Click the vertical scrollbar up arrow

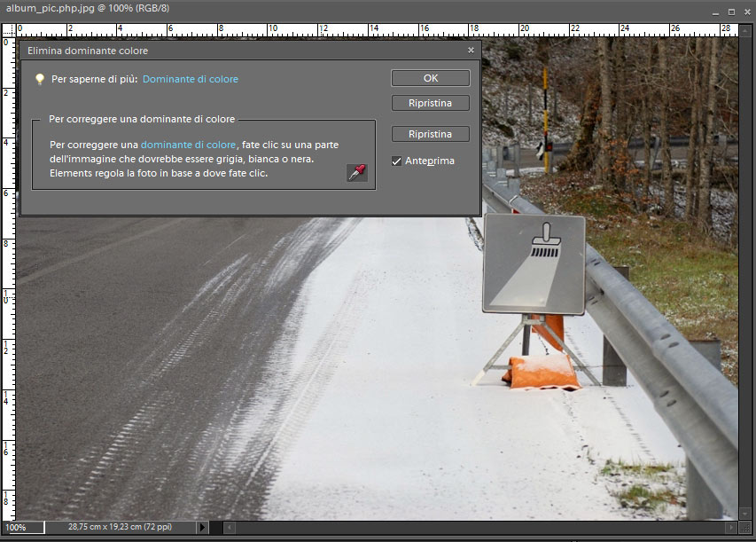click(x=746, y=28)
